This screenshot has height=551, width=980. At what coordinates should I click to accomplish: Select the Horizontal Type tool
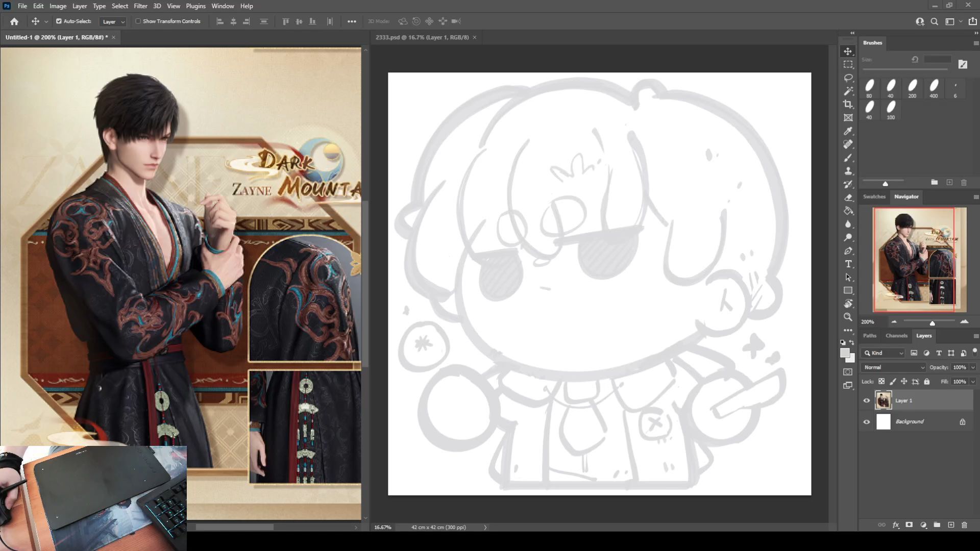848,264
